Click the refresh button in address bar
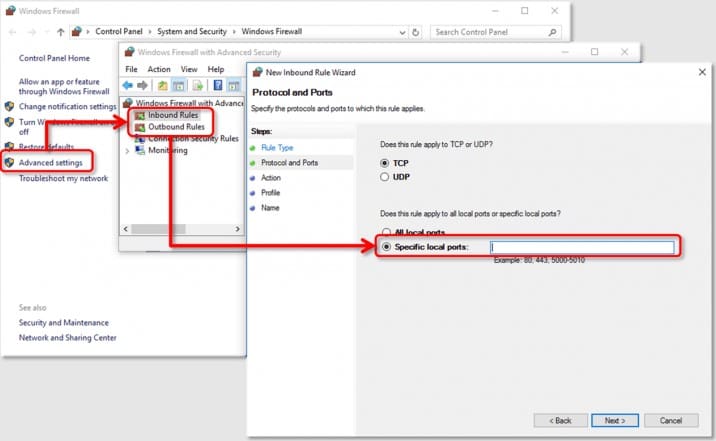716x441 pixels. pos(416,32)
